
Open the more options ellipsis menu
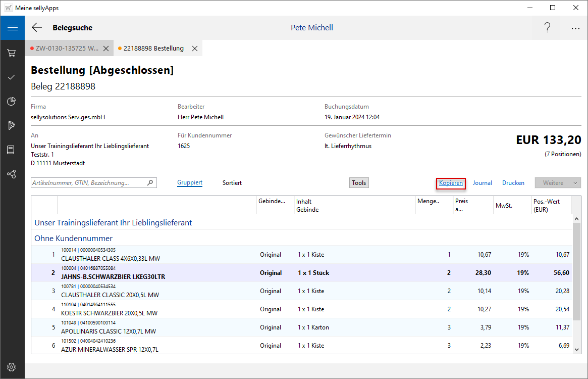[x=575, y=28]
